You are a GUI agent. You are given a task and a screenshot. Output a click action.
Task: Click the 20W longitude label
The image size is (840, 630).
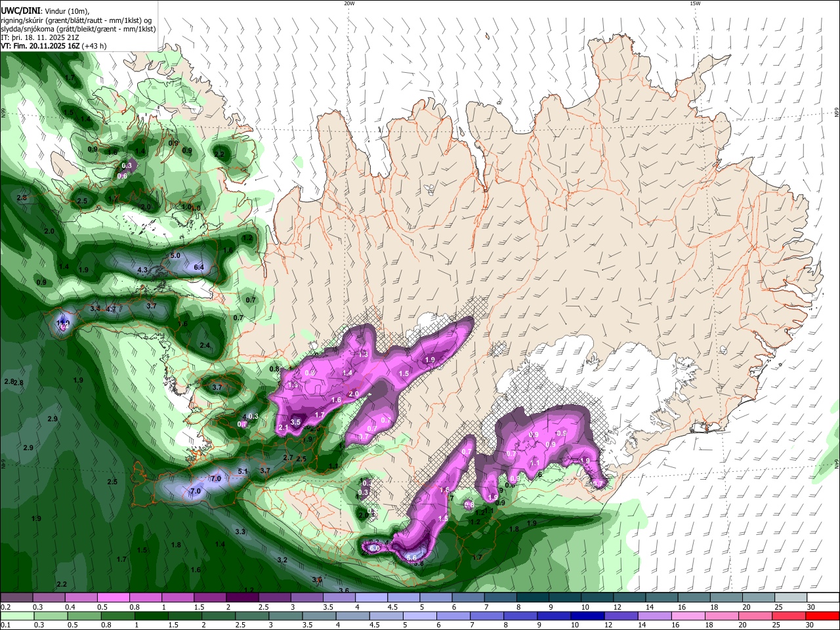click(x=349, y=3)
